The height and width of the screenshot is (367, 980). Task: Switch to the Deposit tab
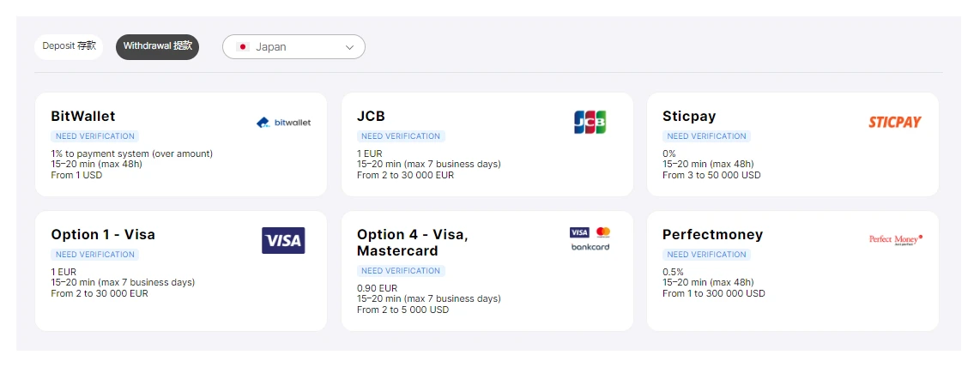tap(69, 46)
